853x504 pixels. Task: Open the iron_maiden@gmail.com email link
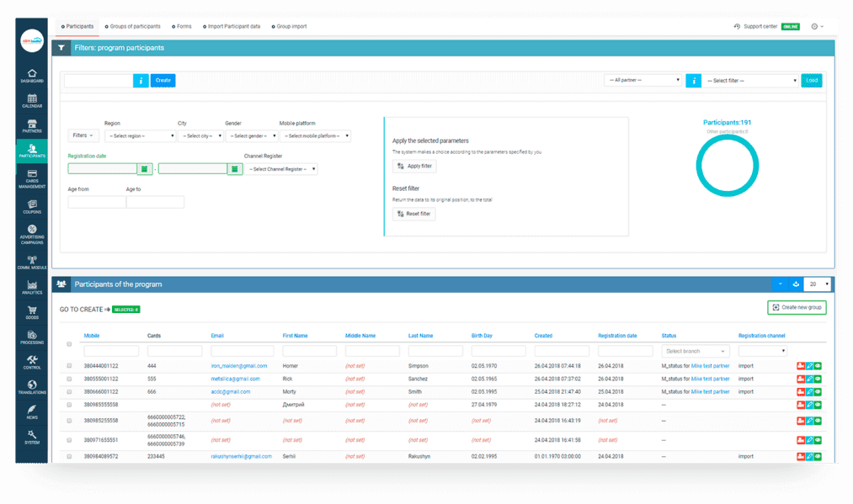(x=239, y=366)
